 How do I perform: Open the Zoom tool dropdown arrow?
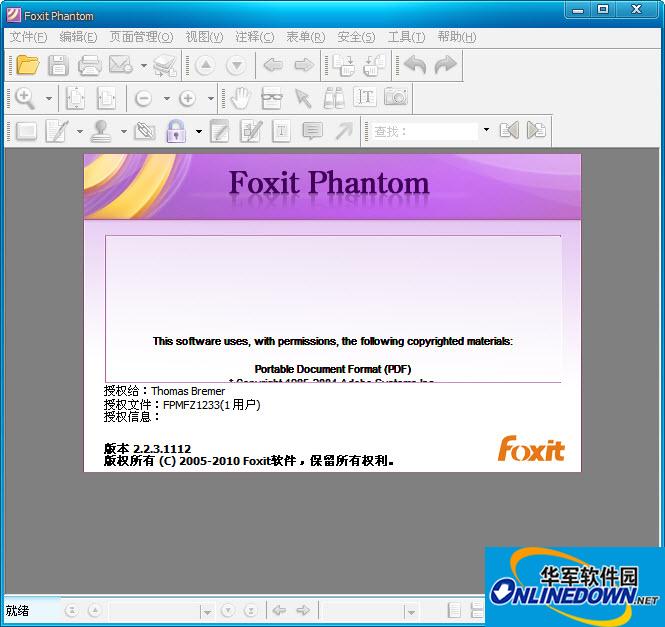[x=49, y=99]
